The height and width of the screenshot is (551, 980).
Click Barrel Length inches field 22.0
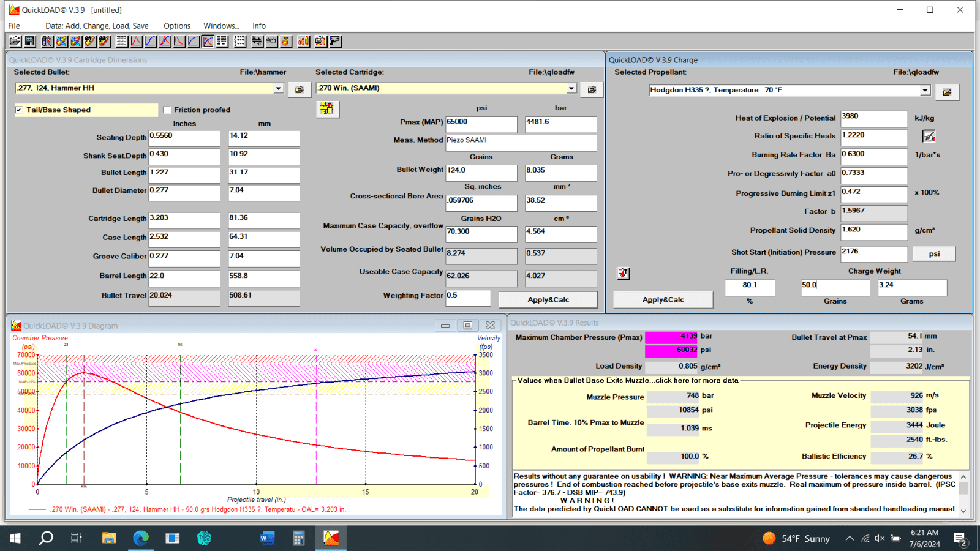184,279
